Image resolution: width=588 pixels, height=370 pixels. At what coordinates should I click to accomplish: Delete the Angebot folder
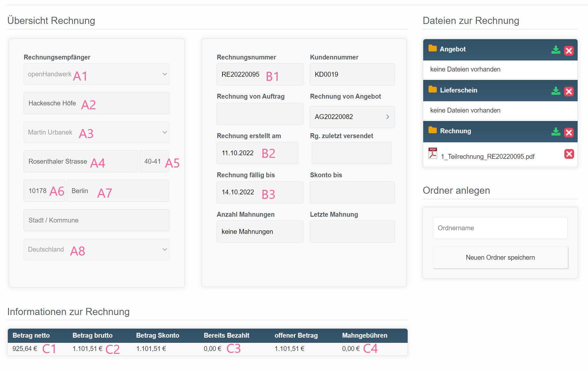(x=569, y=50)
